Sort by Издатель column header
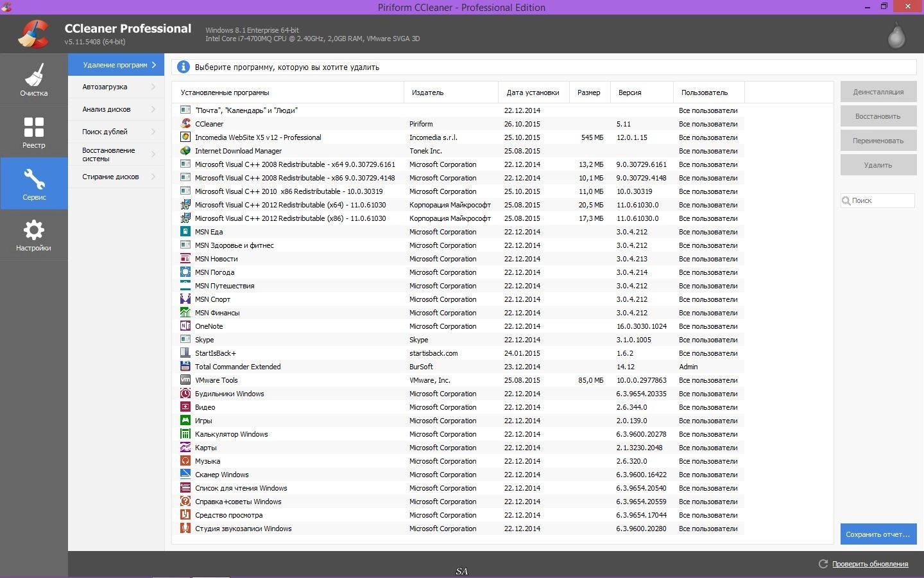This screenshot has height=578, width=924. click(451, 92)
